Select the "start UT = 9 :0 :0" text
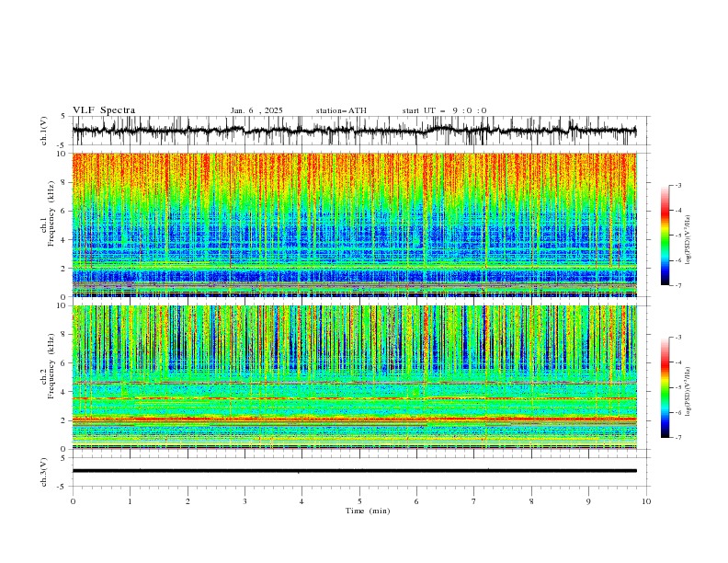 pyautogui.click(x=444, y=110)
